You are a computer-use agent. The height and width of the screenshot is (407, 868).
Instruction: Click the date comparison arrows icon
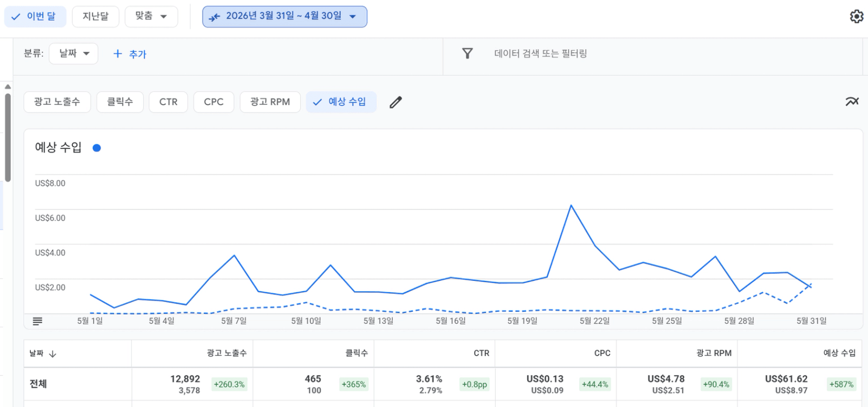click(215, 17)
